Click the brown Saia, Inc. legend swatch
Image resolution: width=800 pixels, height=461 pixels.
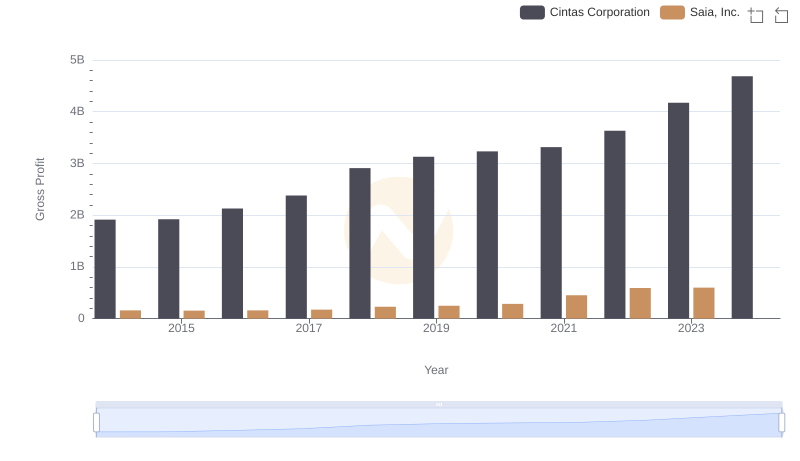(x=672, y=12)
